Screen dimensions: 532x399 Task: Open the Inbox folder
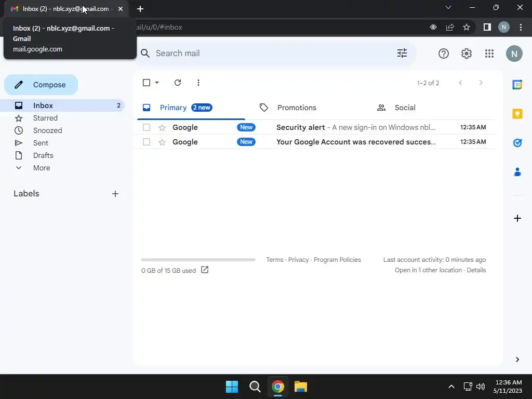click(62, 105)
